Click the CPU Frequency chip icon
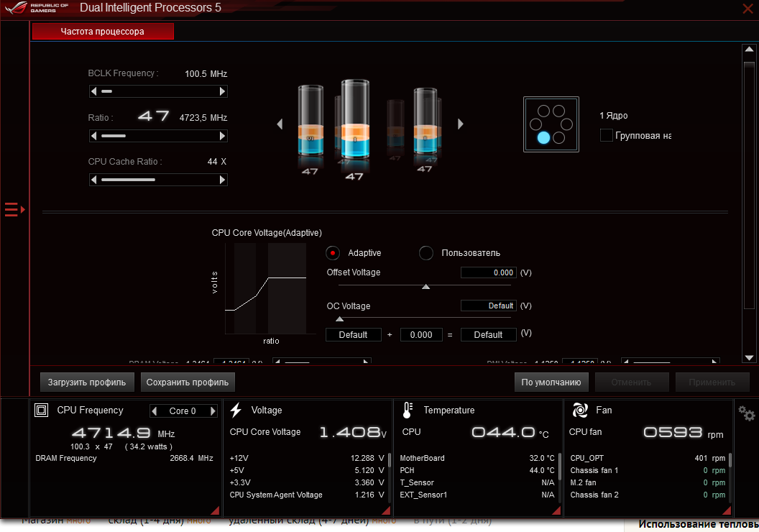 pos(42,411)
